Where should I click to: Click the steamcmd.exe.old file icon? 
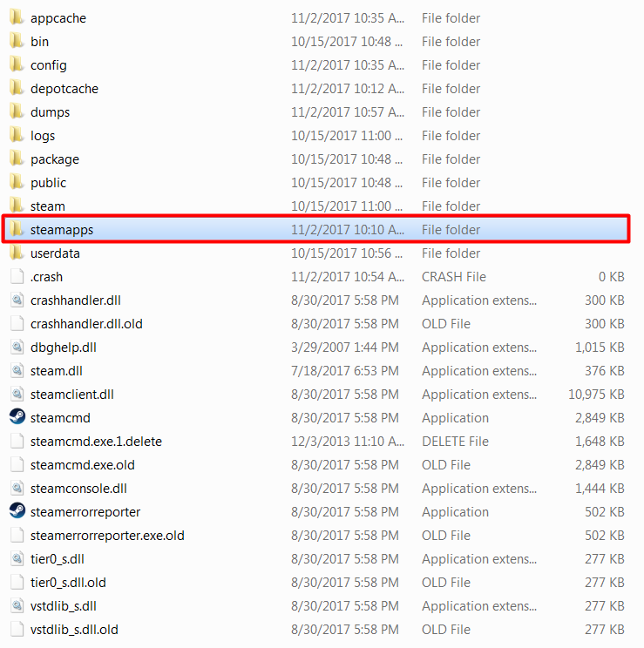pos(17,464)
